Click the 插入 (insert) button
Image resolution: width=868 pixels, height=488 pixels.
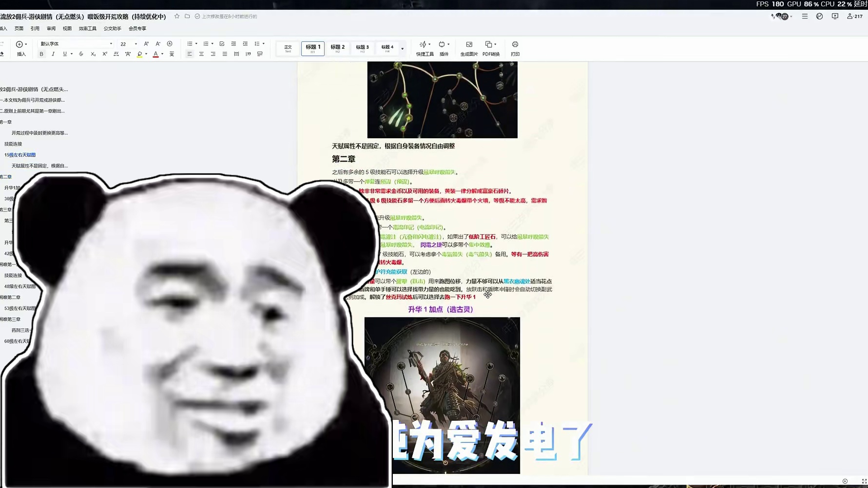point(21,48)
